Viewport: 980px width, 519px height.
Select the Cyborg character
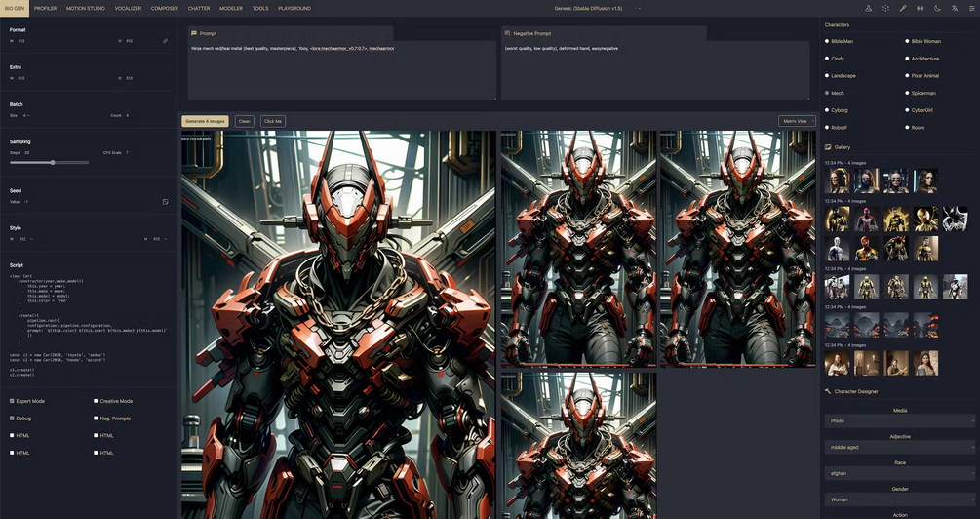pyautogui.click(x=837, y=110)
